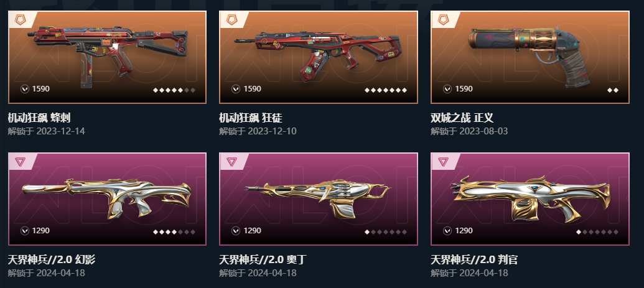Click the tier badge icon on 机动狂飙 狂徒 card
This screenshot has height=288, width=644.
point(231,19)
